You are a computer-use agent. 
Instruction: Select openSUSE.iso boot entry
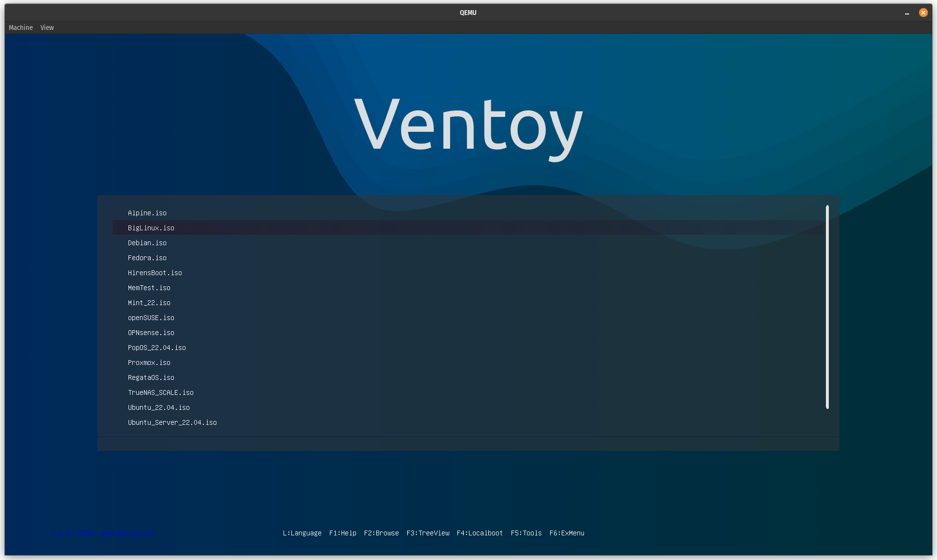tap(468, 318)
